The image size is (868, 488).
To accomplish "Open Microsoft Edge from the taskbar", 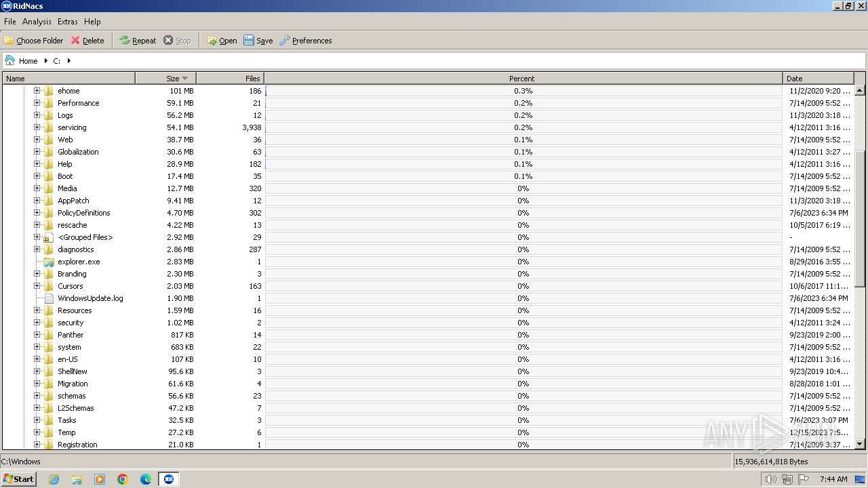I will 146,479.
